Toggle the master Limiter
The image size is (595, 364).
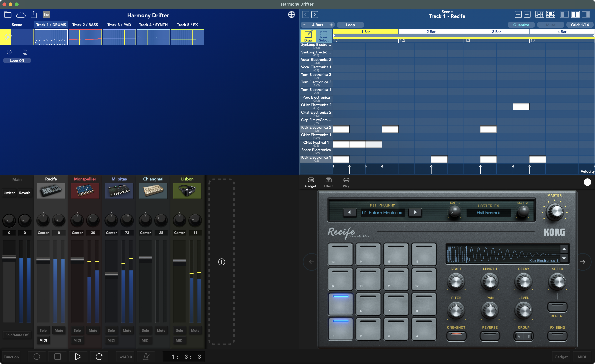tap(9, 193)
